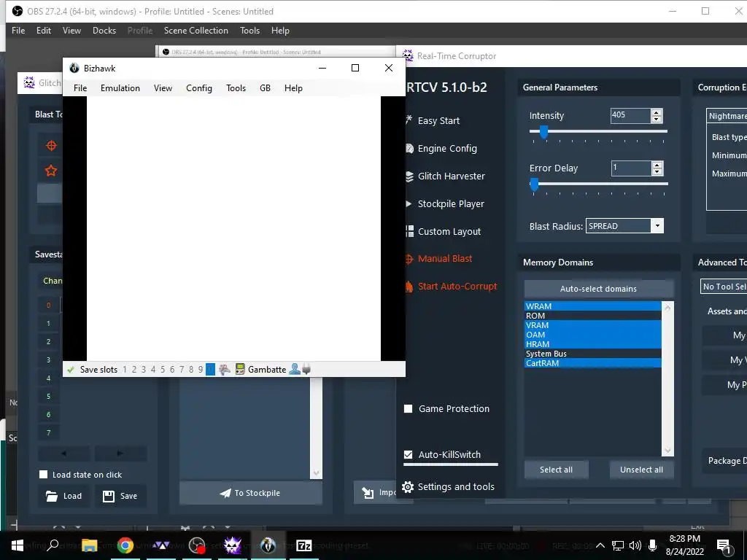The image size is (747, 560).
Task: Increase Intensity with spinner up arrow
Action: [657, 112]
